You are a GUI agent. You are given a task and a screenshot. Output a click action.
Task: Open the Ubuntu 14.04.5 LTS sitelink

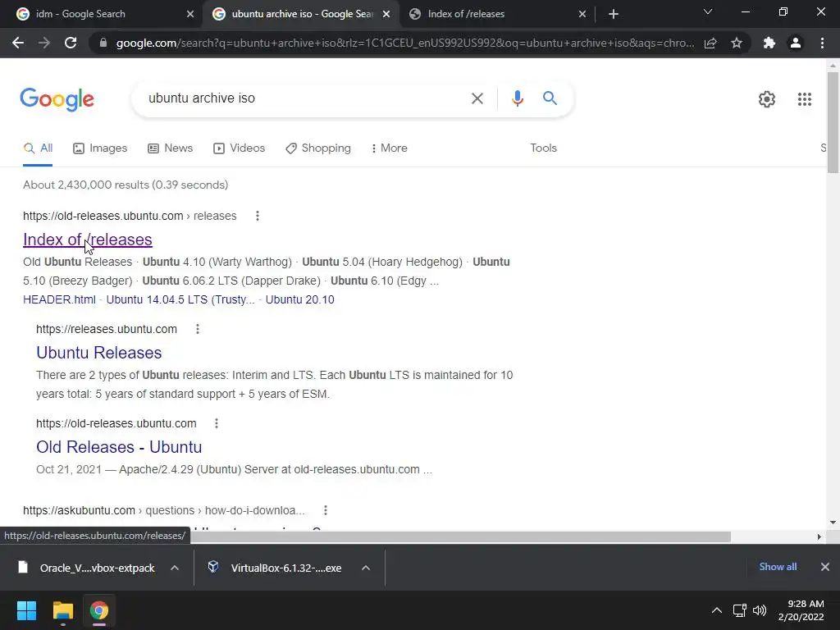click(x=180, y=299)
